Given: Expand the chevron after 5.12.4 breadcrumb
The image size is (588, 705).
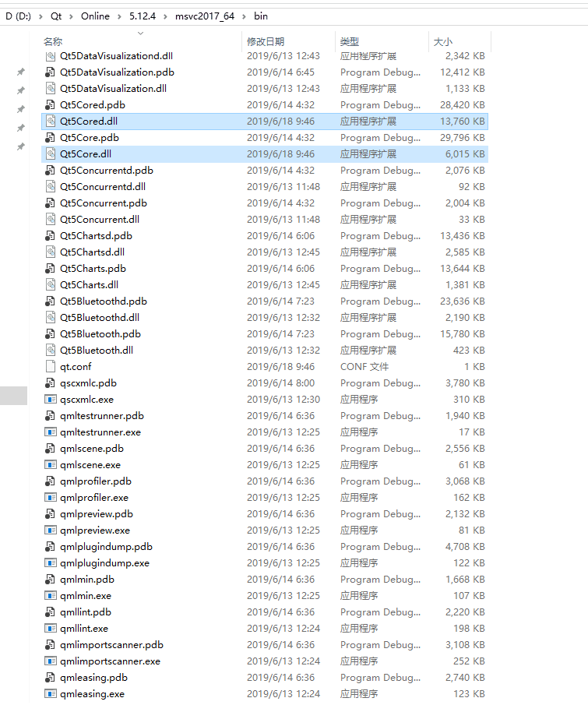Looking at the screenshot, I should click(x=165, y=16).
